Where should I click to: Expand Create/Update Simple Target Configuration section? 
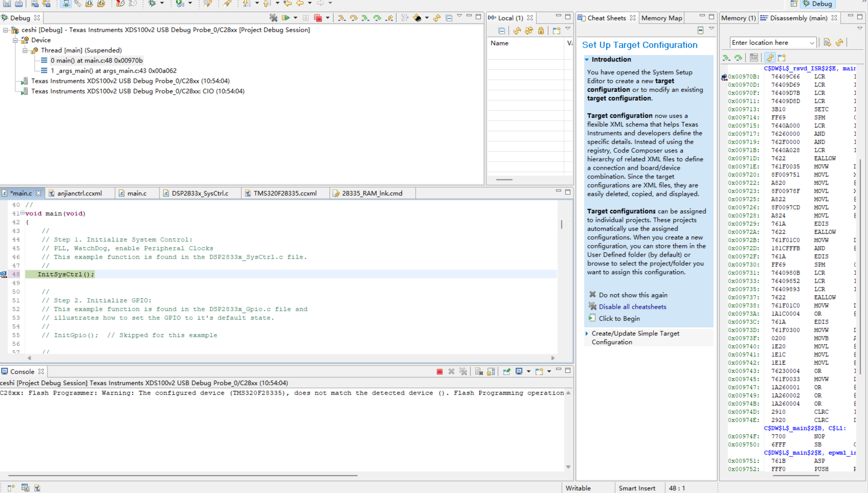click(x=587, y=334)
